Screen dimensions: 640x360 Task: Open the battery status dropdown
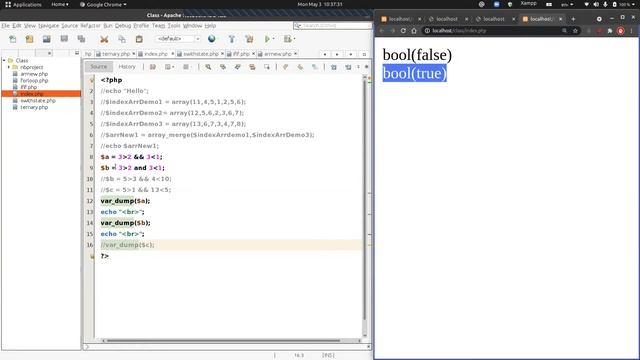pos(622,4)
